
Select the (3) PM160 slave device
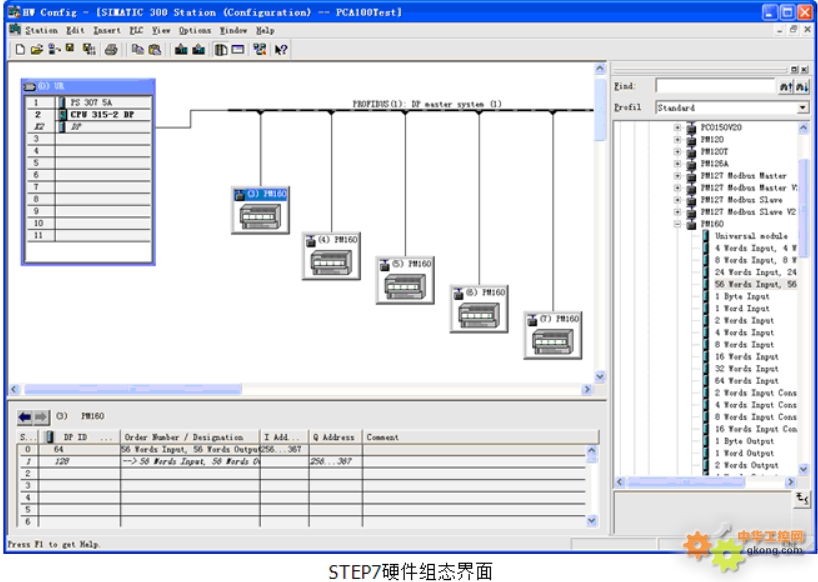(260, 211)
